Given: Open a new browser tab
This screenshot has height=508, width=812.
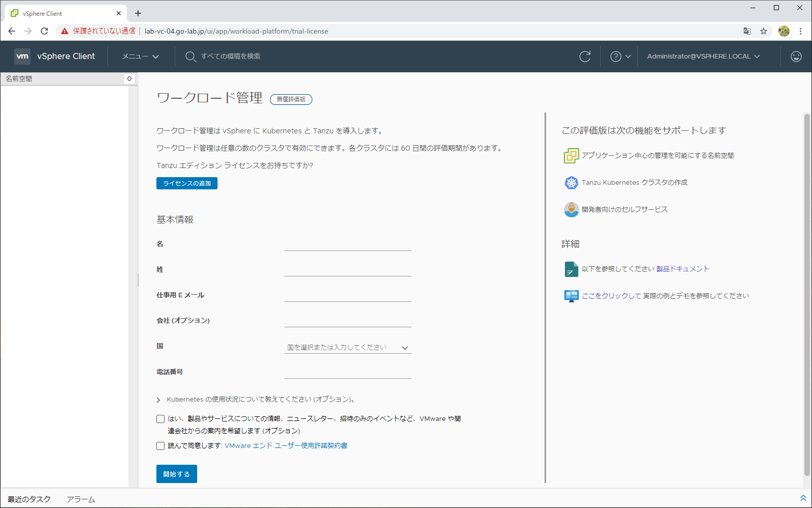Looking at the screenshot, I should point(138,13).
